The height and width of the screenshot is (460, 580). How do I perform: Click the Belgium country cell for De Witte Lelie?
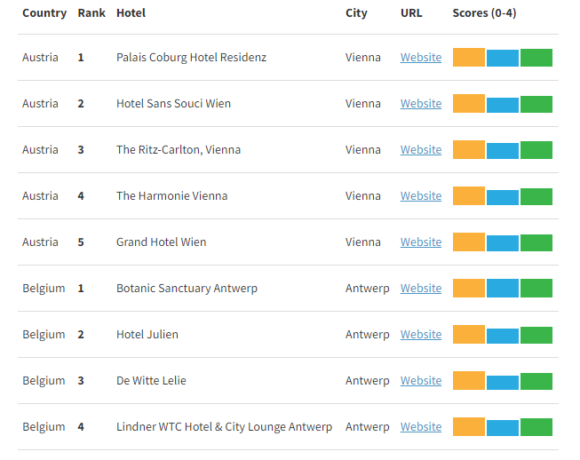click(44, 381)
